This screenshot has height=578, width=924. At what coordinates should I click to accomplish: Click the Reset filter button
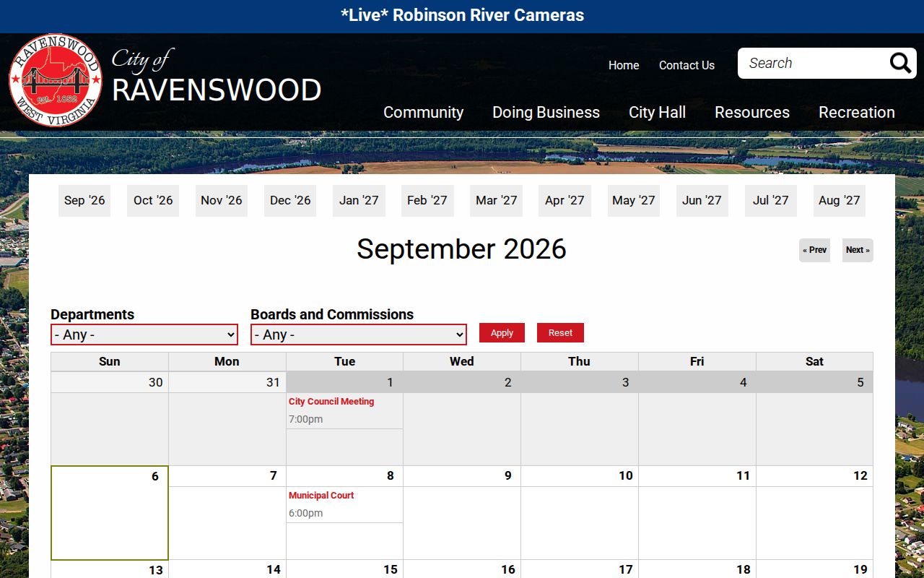[560, 332]
